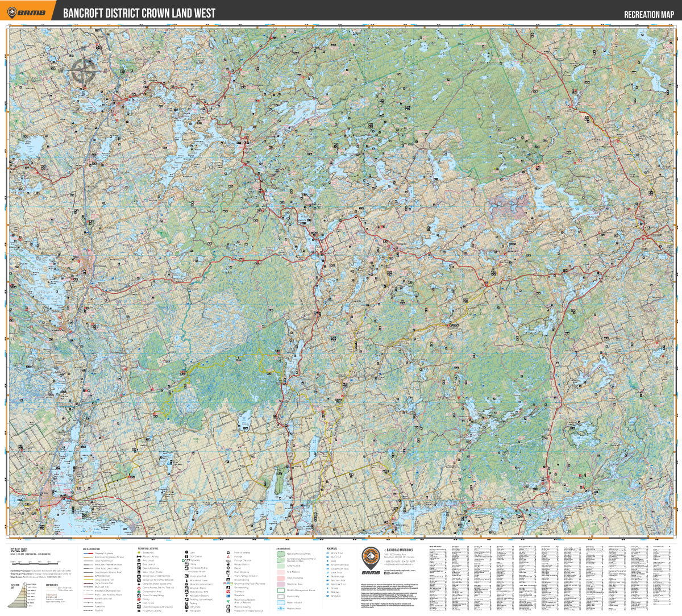Click the National/Provincial Park green swatch
This screenshot has height=616, width=682.
click(x=281, y=554)
